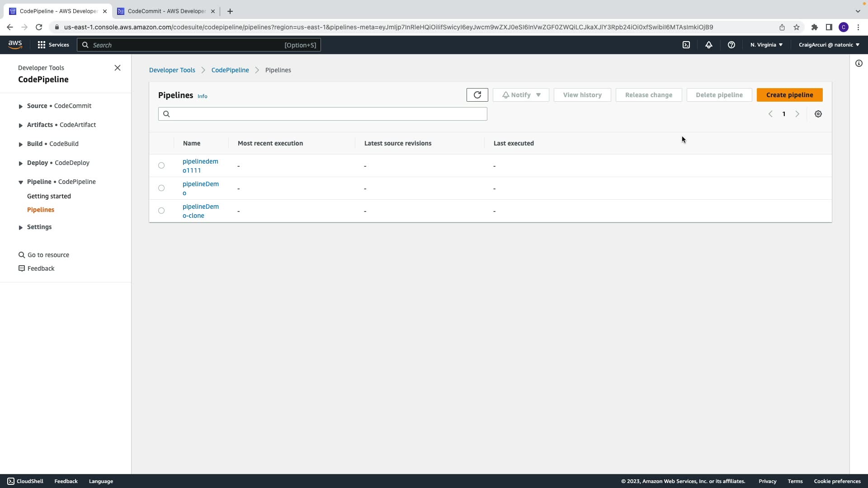
Task: Open table preferences gear icon
Action: pos(818,114)
